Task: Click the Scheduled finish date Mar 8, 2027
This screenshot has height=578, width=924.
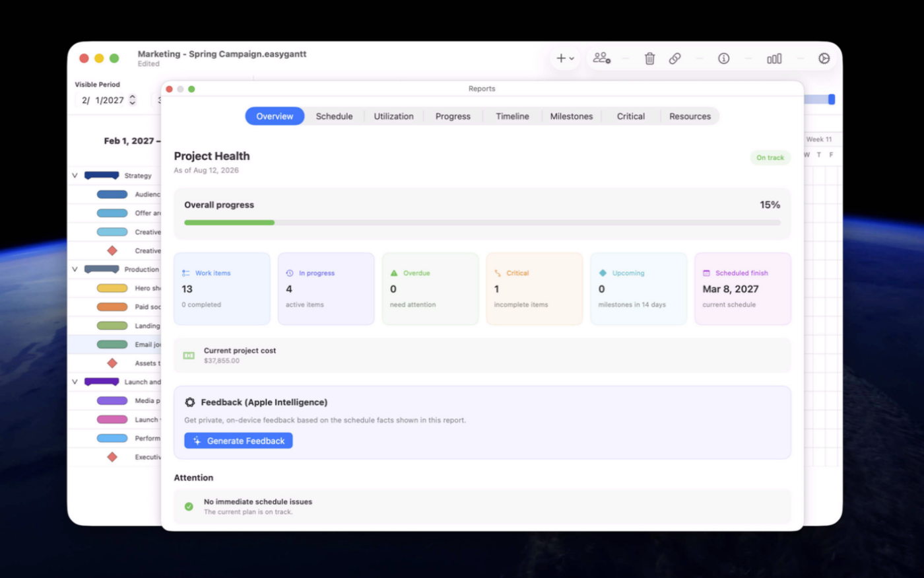Action: [x=730, y=289]
